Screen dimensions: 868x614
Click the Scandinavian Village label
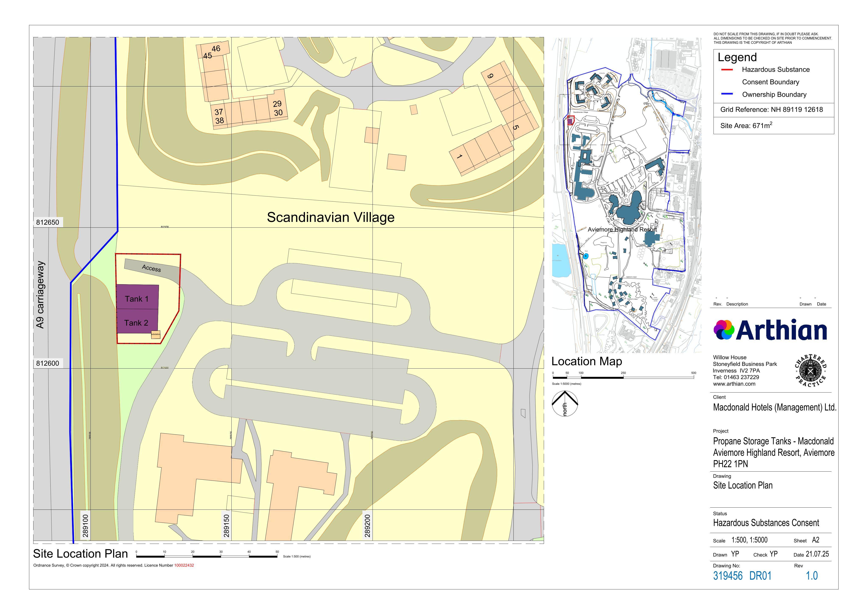click(330, 217)
